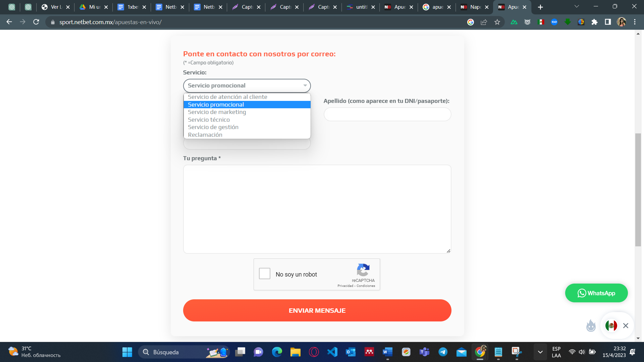Click the WhatsApp contact button

(597, 293)
